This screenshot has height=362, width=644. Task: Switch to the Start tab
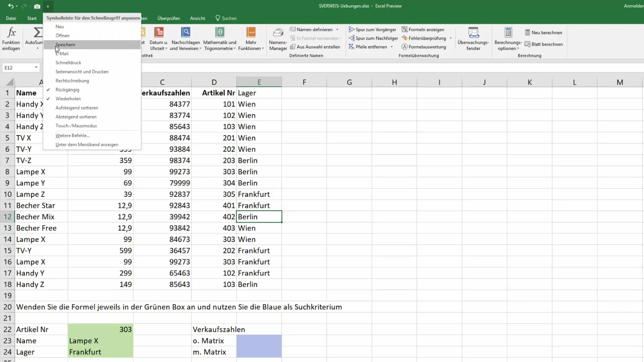[x=32, y=18]
